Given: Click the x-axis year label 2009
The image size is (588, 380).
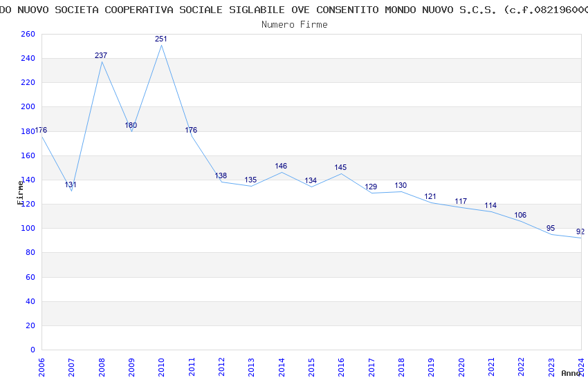Looking at the screenshot, I should click(131, 368).
